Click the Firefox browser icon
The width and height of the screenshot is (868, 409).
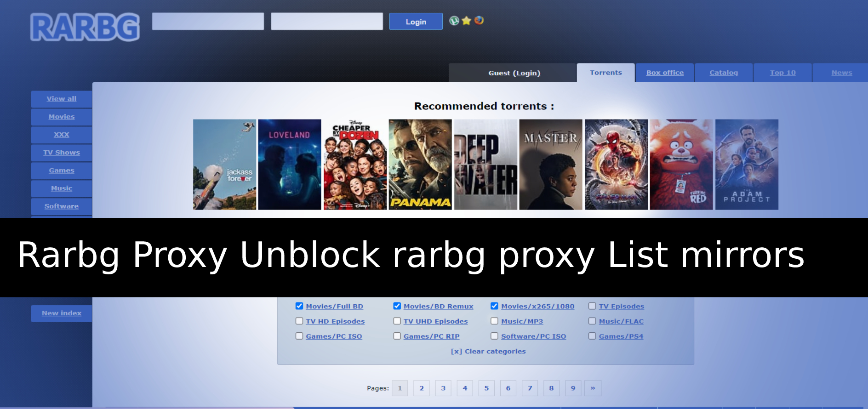479,21
